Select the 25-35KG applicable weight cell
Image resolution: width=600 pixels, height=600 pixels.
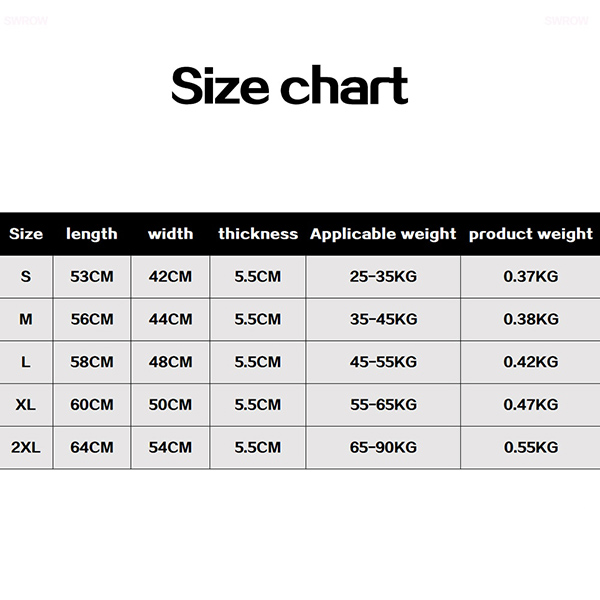(x=383, y=277)
